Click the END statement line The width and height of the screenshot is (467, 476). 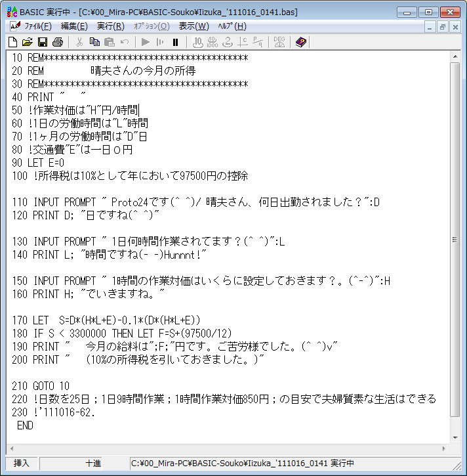tap(25, 425)
